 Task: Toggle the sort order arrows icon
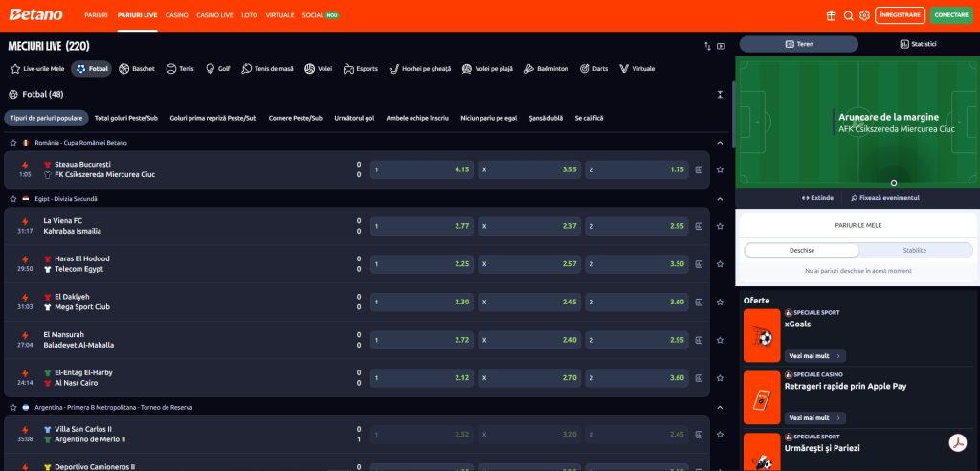(x=707, y=46)
